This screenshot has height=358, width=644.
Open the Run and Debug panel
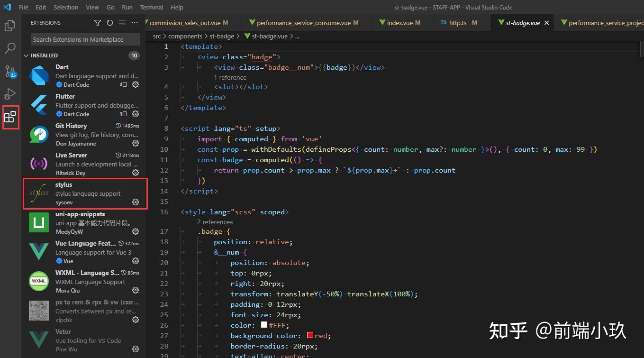tap(10, 94)
